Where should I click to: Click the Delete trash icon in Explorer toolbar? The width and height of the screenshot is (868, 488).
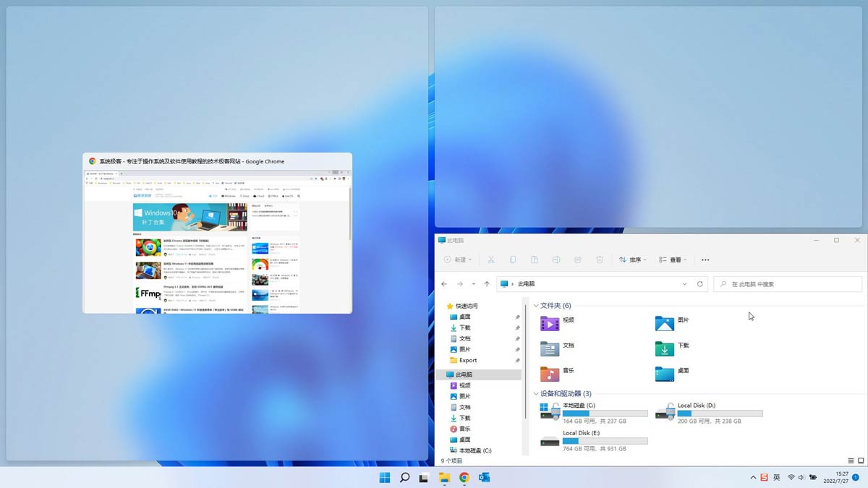pos(599,260)
